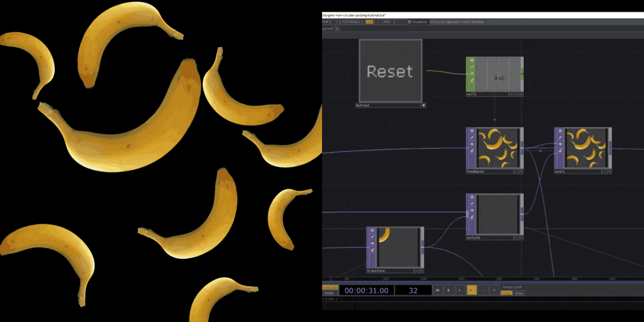
Task: Click the pause icon in the transport bar
Action: coord(449,290)
